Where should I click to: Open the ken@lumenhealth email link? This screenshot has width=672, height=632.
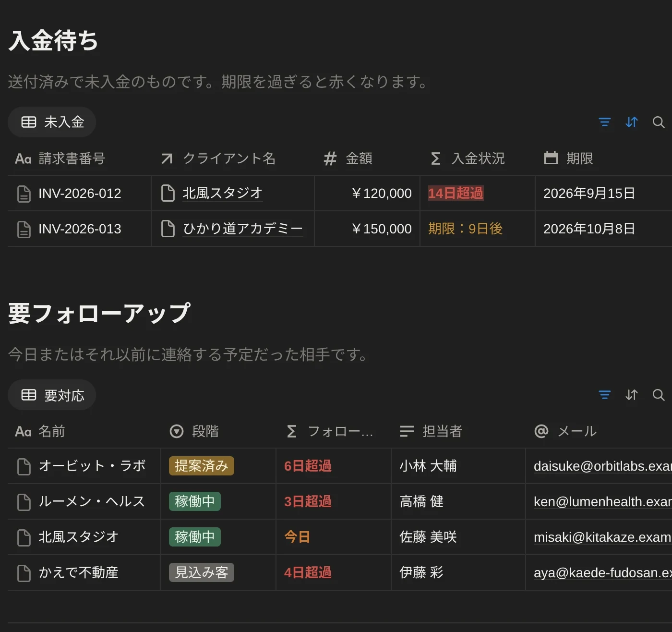coord(602,501)
